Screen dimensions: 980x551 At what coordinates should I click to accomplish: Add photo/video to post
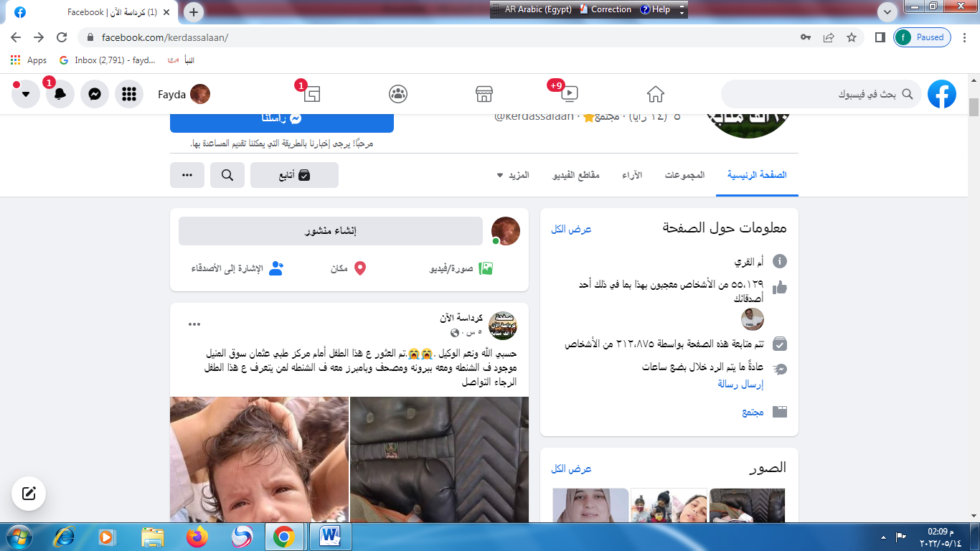(x=461, y=269)
